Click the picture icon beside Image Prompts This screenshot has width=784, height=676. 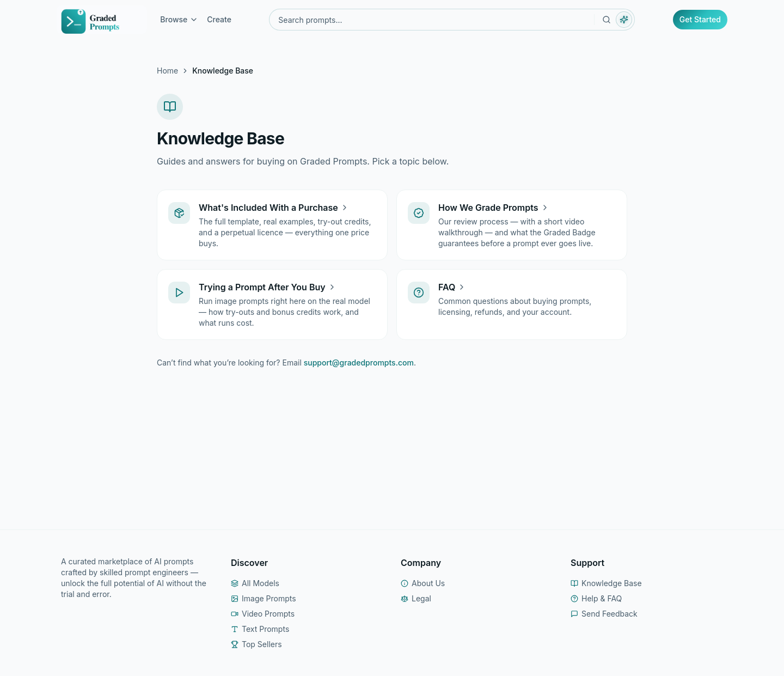coord(235,599)
